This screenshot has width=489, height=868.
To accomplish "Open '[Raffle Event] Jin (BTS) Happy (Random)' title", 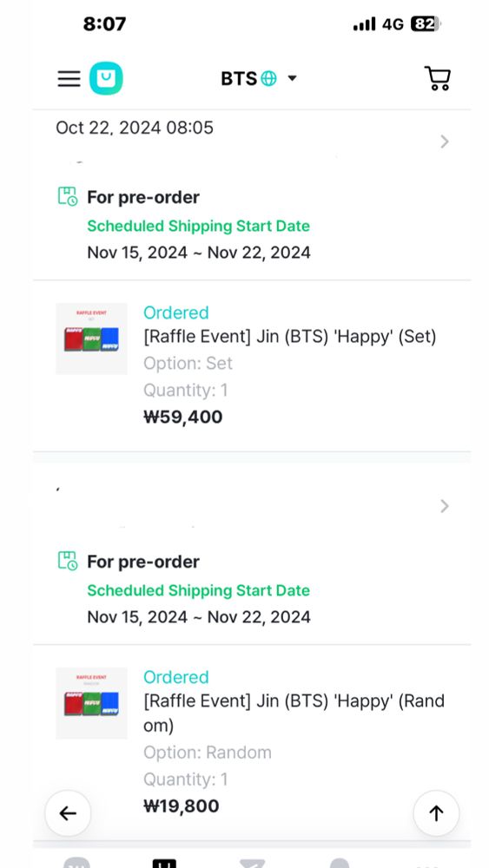I will 294,713.
